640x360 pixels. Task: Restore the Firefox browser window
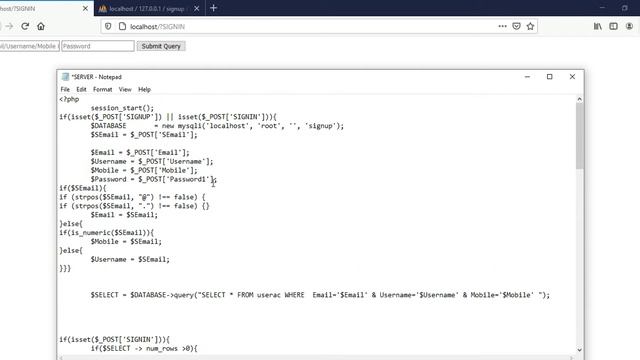pos(624,8)
